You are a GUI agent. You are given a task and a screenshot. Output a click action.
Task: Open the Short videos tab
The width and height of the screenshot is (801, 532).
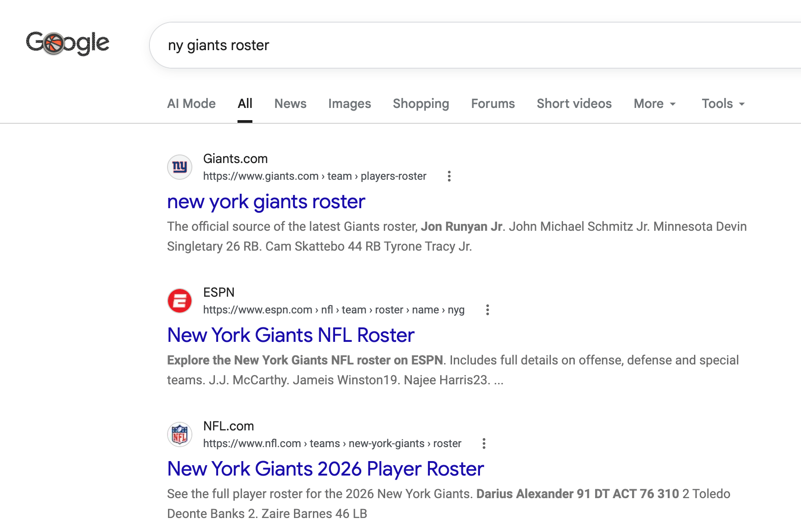(574, 104)
